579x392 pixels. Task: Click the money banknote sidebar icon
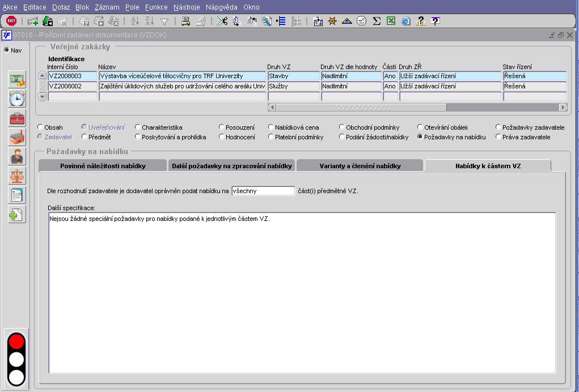click(x=17, y=79)
